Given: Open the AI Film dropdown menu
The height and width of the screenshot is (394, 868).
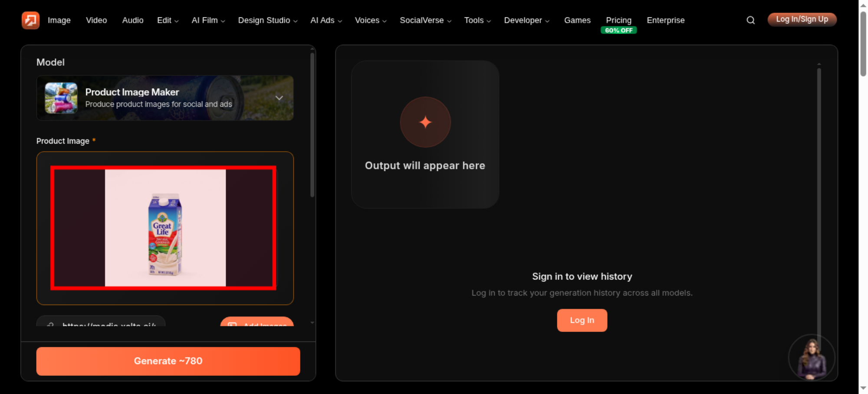Looking at the screenshot, I should (208, 20).
